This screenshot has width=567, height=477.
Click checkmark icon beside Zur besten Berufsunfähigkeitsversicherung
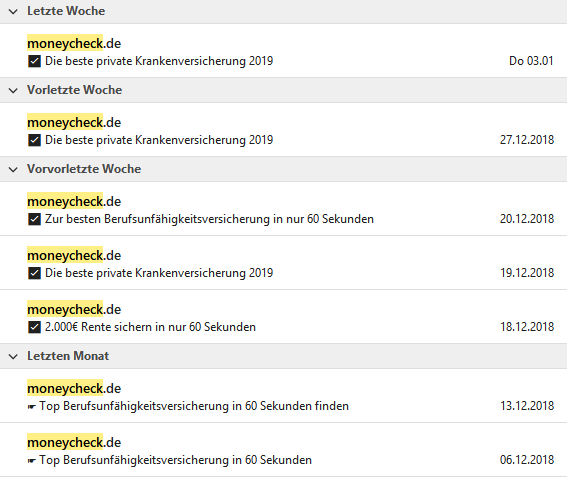34,219
